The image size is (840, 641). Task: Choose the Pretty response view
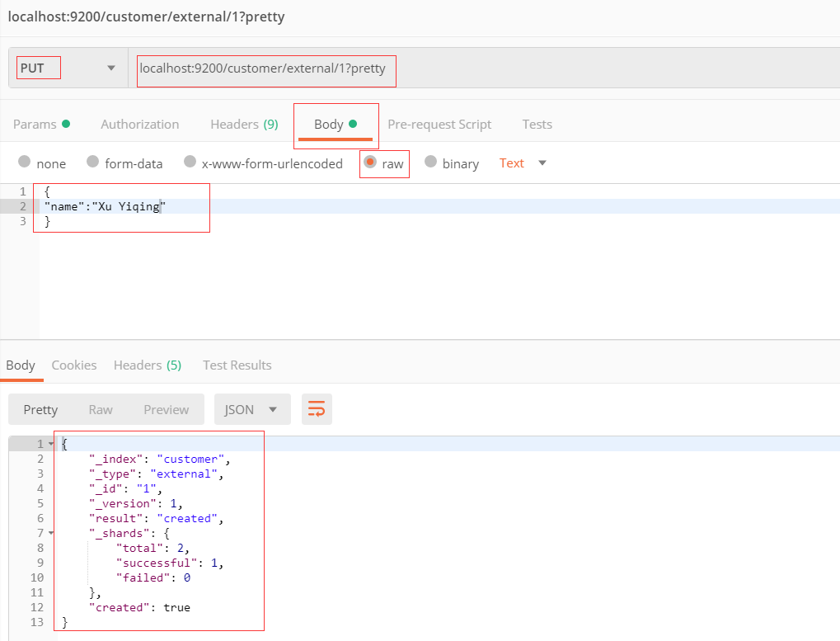pos(40,409)
